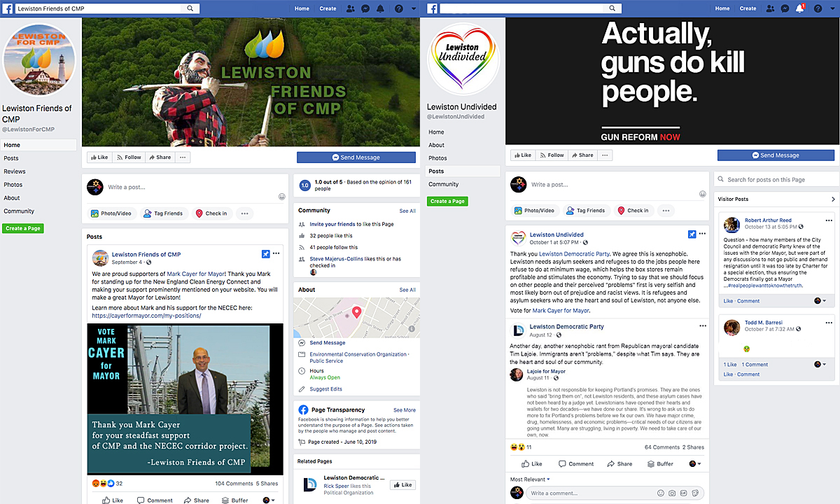Open Friend Requests icon in left header

350,8
